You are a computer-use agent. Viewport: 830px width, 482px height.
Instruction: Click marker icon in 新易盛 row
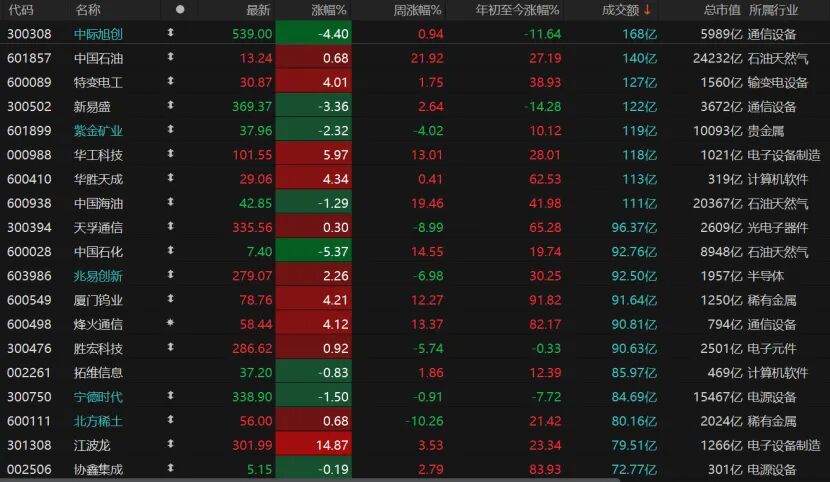click(170, 105)
